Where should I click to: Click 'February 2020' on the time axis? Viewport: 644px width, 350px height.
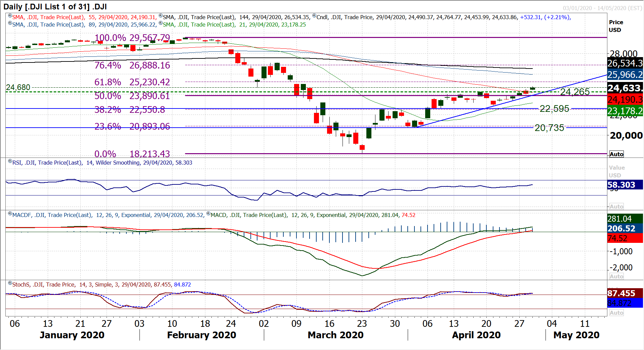pos(202,335)
